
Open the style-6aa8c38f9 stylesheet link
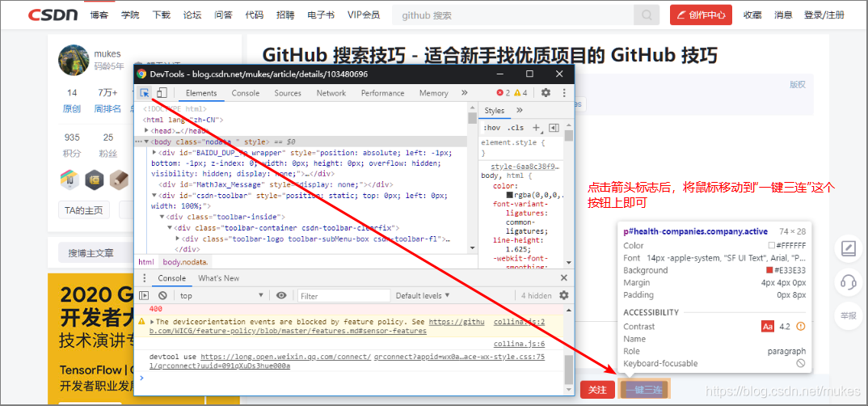(525, 166)
